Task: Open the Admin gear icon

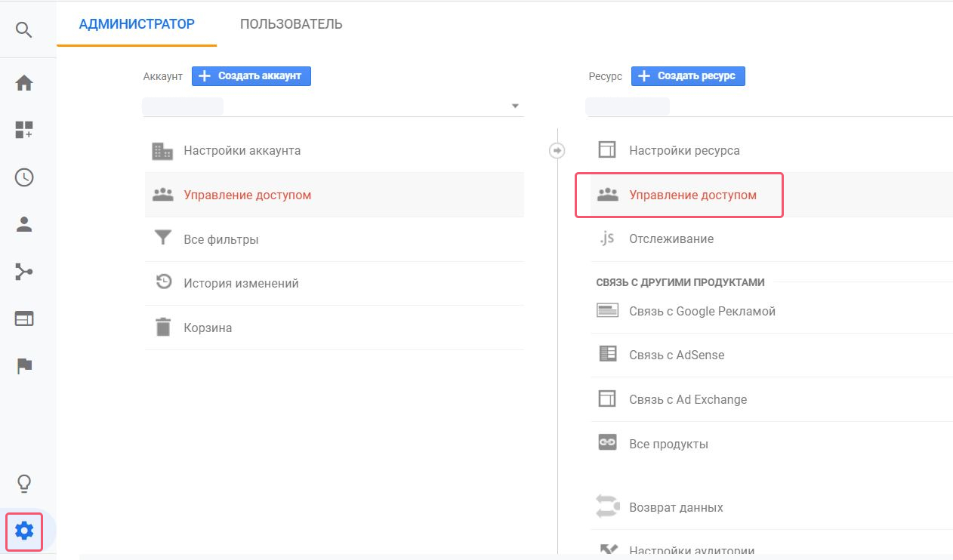Action: [24, 531]
